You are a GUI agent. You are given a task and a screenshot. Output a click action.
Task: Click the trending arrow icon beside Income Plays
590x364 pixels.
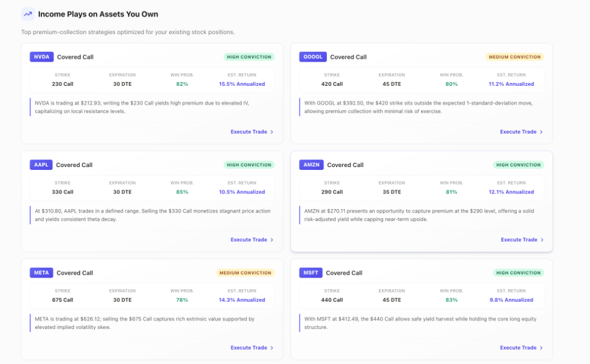(28, 14)
